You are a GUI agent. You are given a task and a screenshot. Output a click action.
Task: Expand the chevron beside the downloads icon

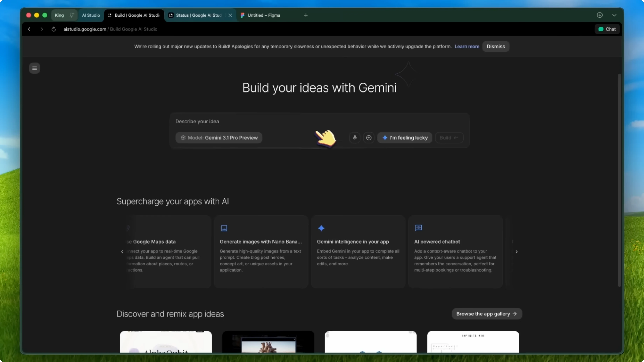pos(614,15)
